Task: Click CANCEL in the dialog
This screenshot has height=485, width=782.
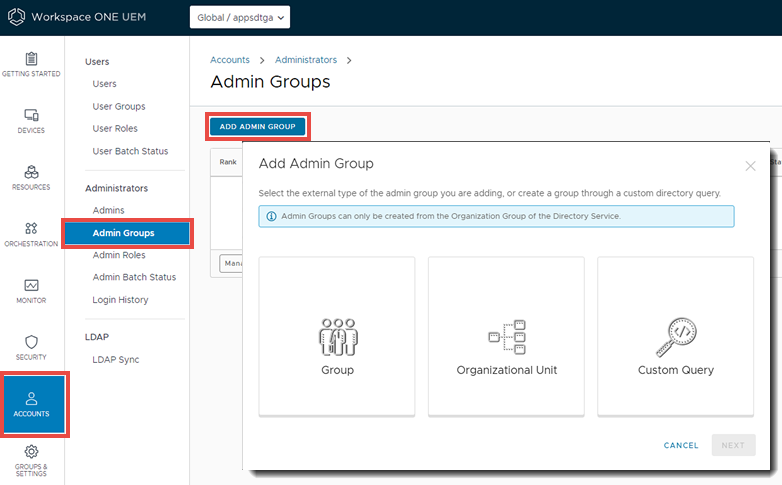Action: [x=681, y=445]
